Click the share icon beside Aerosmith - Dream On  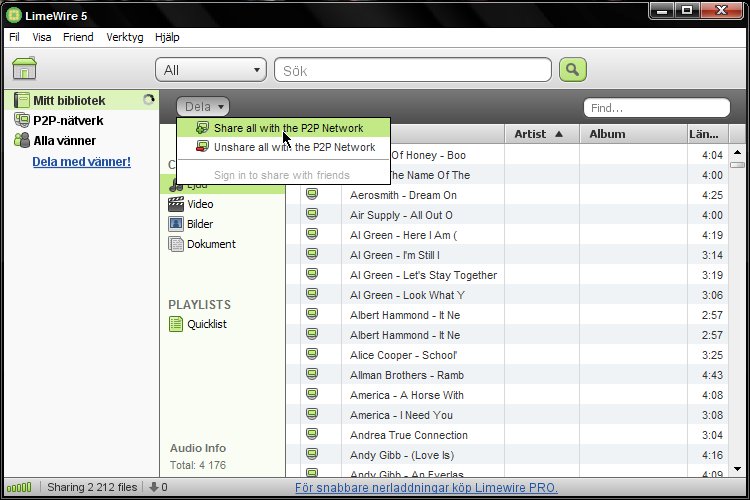pyautogui.click(x=312, y=194)
